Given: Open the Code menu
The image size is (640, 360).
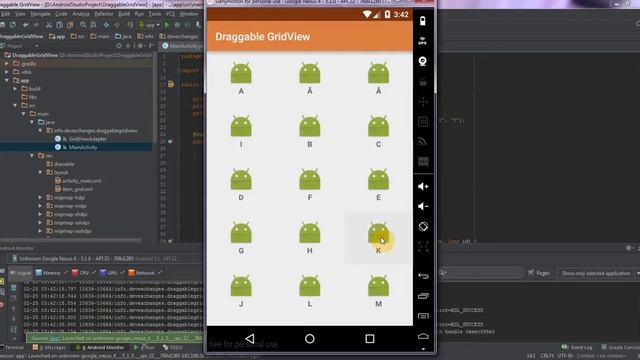Looking at the screenshot, I should tap(61, 14).
